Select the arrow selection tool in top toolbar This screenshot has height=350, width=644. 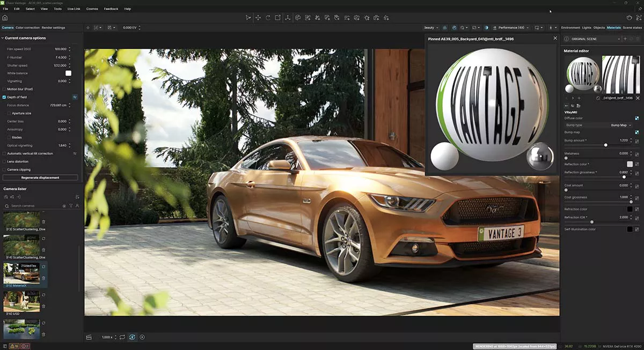click(248, 18)
